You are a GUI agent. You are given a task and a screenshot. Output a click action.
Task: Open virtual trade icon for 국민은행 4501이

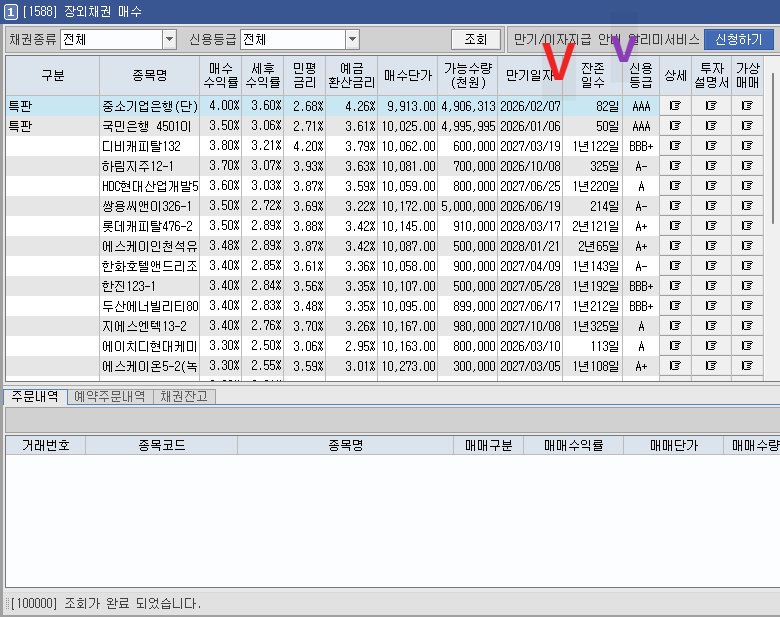click(x=747, y=126)
